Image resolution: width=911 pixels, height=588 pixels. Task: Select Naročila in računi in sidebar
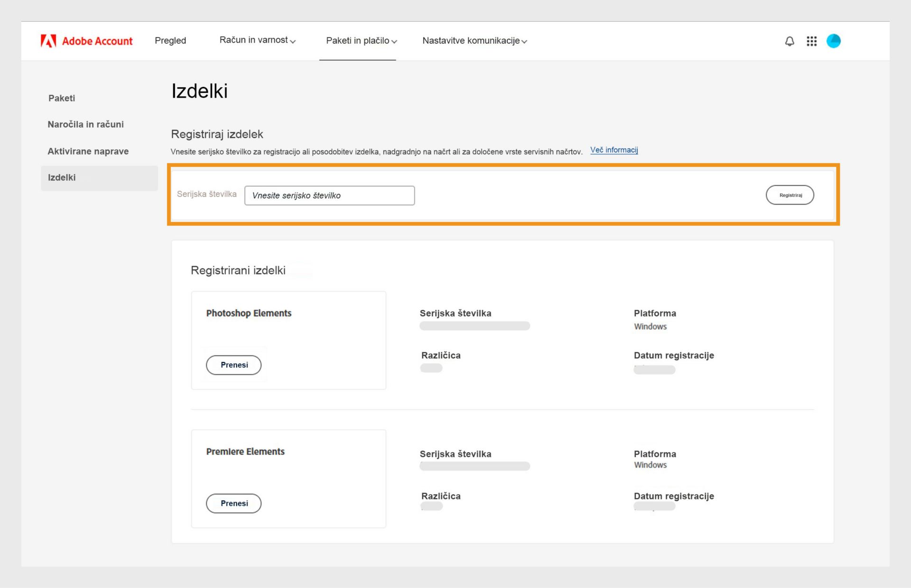coord(85,124)
